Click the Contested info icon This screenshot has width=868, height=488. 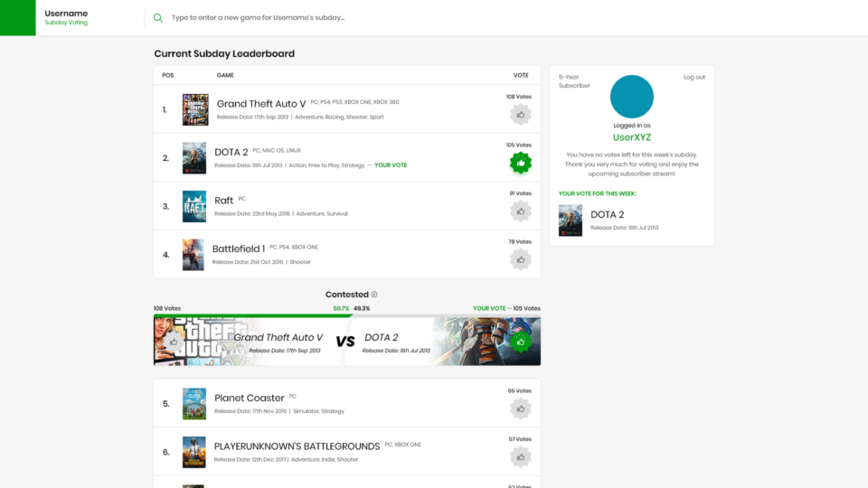pos(374,295)
